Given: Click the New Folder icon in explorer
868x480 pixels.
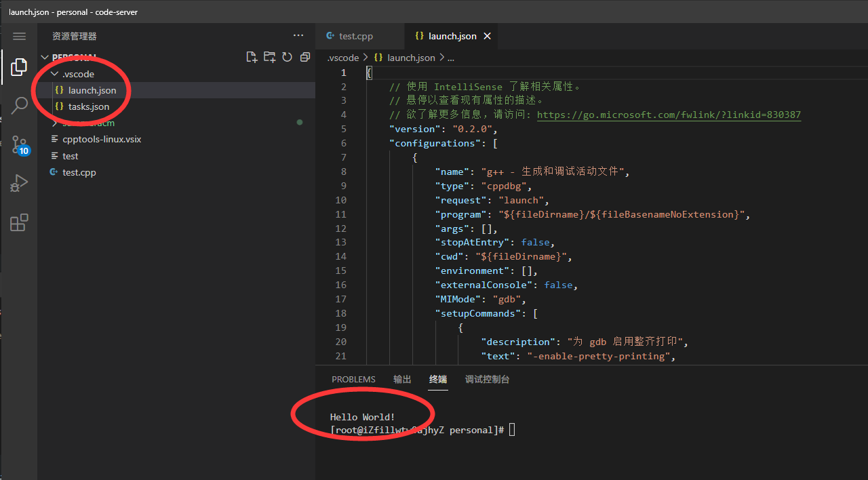Looking at the screenshot, I should coord(269,57).
